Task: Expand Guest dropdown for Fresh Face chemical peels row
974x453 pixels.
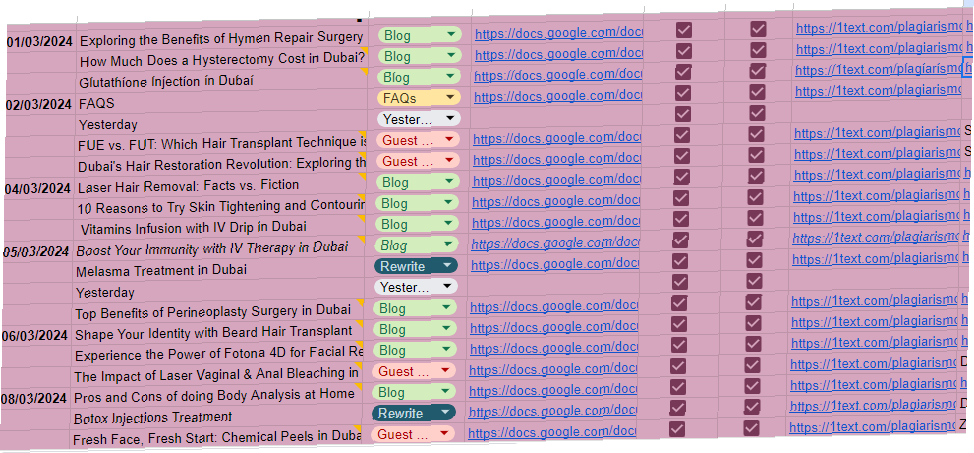Action: click(x=413, y=434)
